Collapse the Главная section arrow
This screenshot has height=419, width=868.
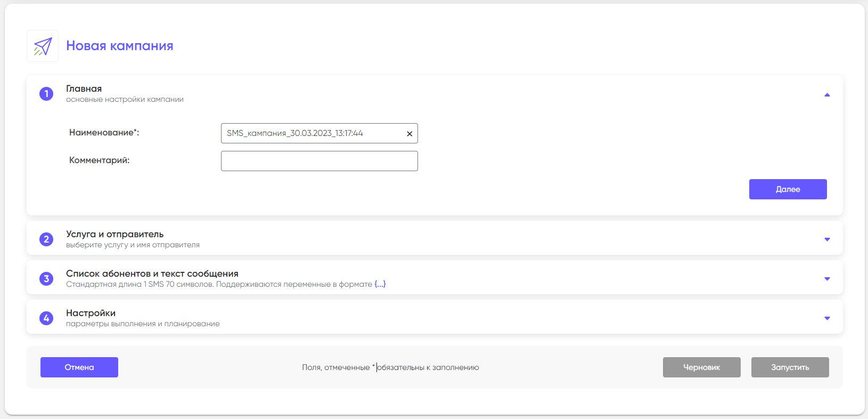pyautogui.click(x=827, y=95)
